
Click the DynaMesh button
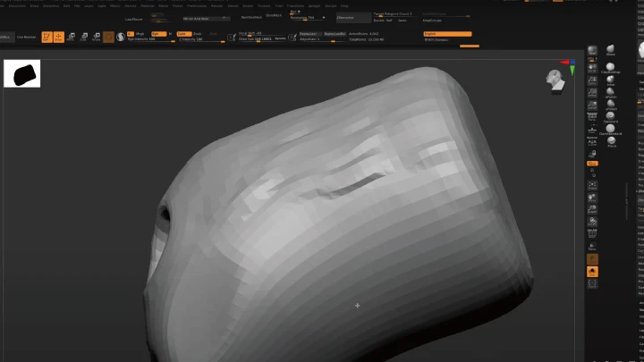(274, 15)
